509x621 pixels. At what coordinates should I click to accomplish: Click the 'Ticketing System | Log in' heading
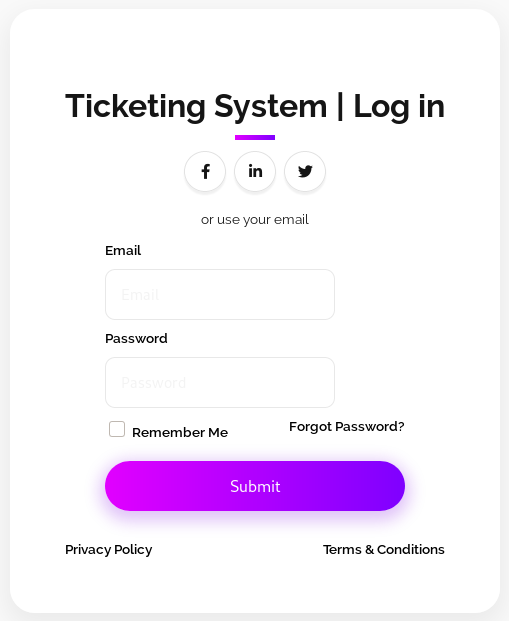255,107
